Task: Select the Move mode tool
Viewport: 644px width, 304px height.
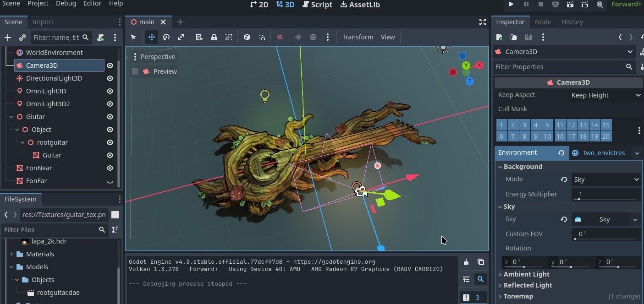Action: click(151, 37)
